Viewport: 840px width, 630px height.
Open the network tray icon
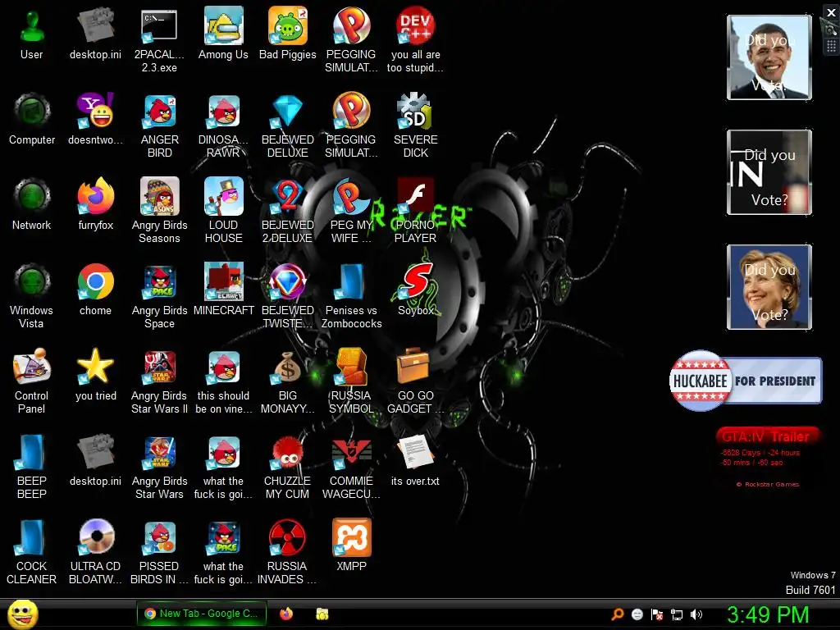677,614
